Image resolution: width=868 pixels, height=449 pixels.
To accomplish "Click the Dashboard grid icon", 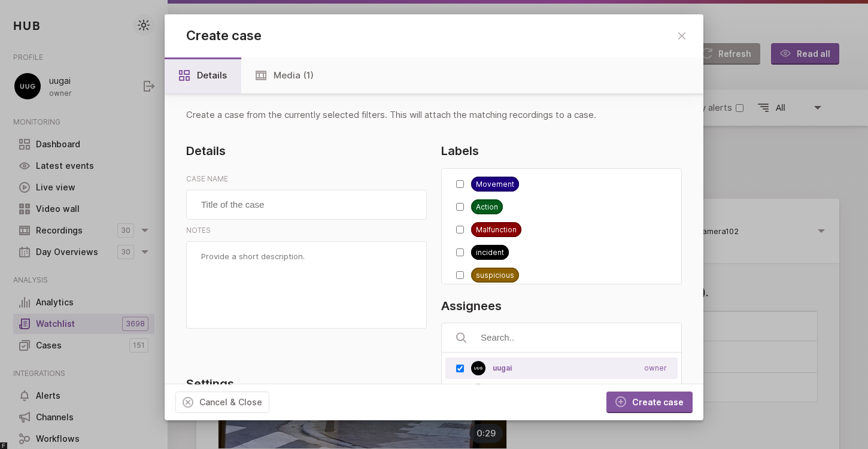I will point(25,144).
